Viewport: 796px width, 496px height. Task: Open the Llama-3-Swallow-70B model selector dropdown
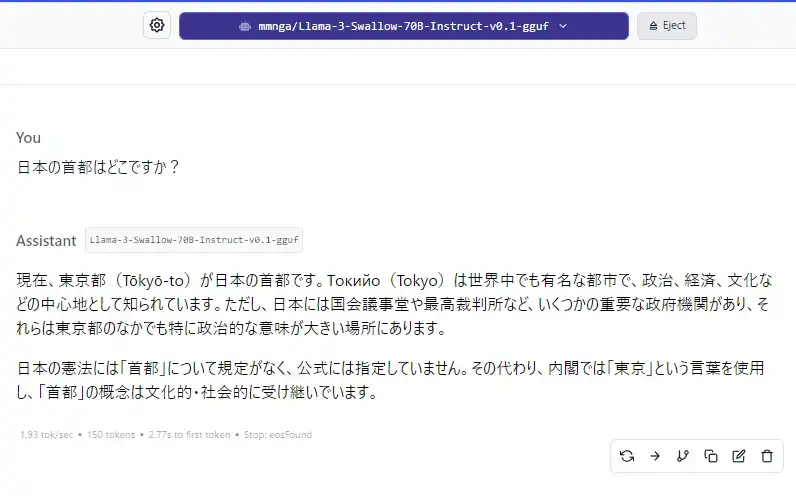tap(403, 26)
